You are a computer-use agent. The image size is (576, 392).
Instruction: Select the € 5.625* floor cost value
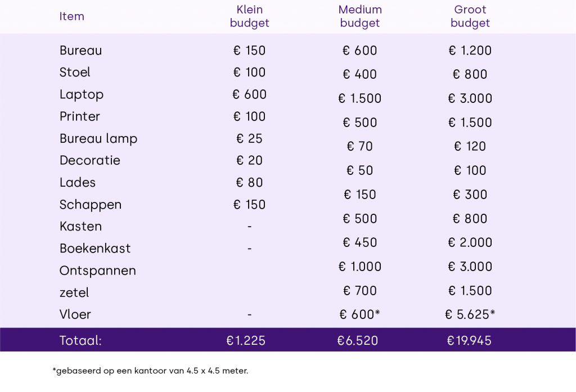point(470,314)
